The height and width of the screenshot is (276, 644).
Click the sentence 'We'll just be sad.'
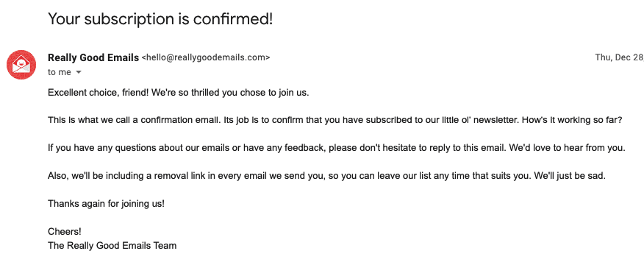point(570,176)
